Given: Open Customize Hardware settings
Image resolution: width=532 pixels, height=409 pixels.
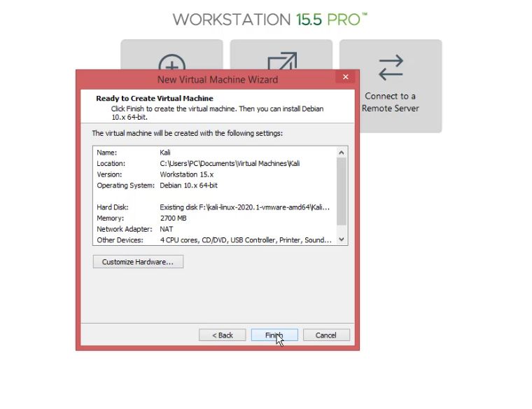Looking at the screenshot, I should [138, 262].
